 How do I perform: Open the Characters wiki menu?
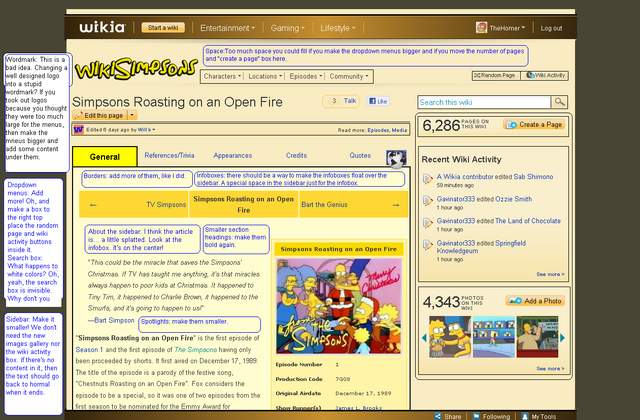click(x=222, y=76)
